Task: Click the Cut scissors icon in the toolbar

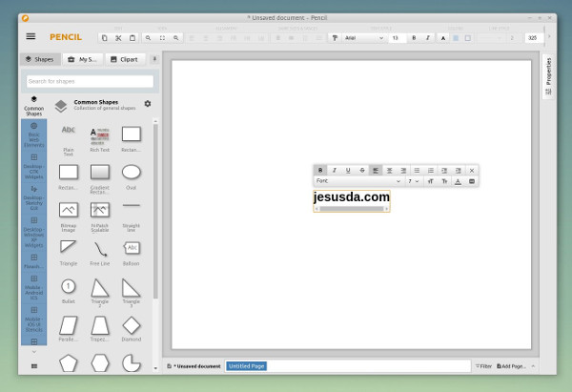Action: coord(118,37)
